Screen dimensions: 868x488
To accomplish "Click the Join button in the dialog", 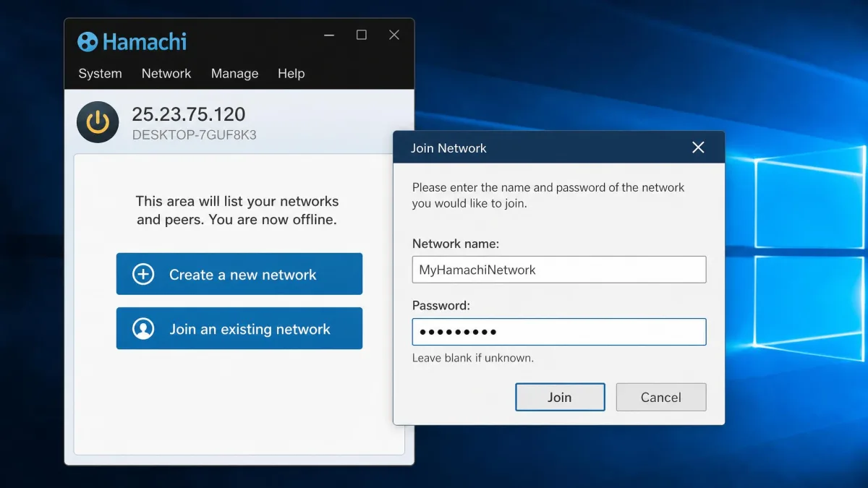I will point(560,397).
